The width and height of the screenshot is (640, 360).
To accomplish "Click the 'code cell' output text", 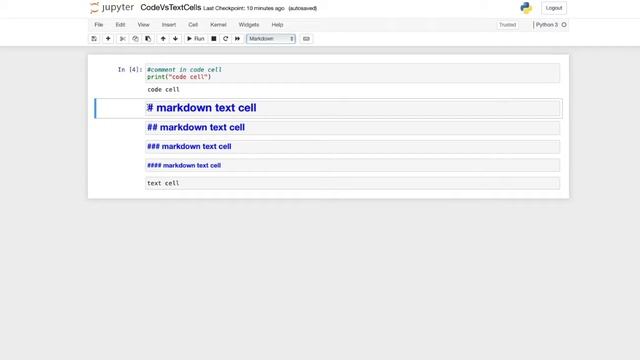I will 163,89.
